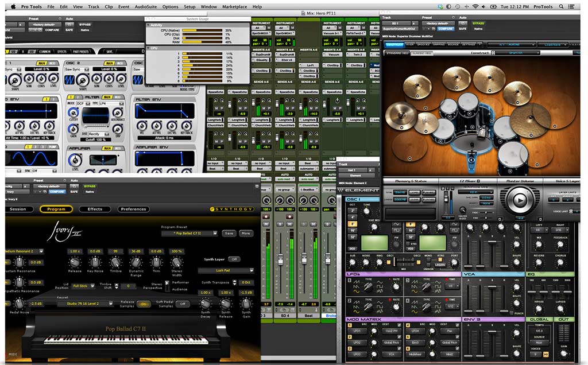
Task: Click the Ivory piano keyboard keys
Action: (126, 340)
